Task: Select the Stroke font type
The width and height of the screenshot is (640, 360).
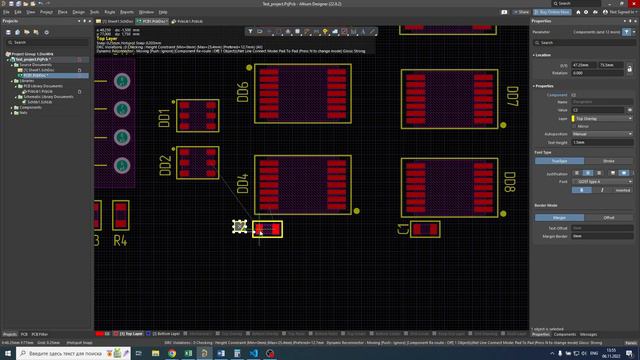Action: pyautogui.click(x=608, y=161)
